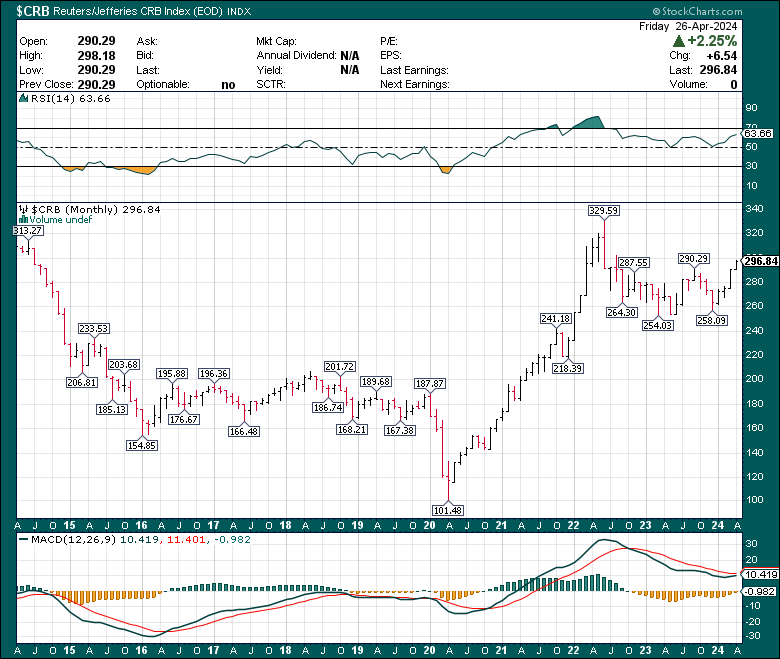This screenshot has width=780, height=659.
Task: Click the 241.18 price label
Action: tap(556, 319)
